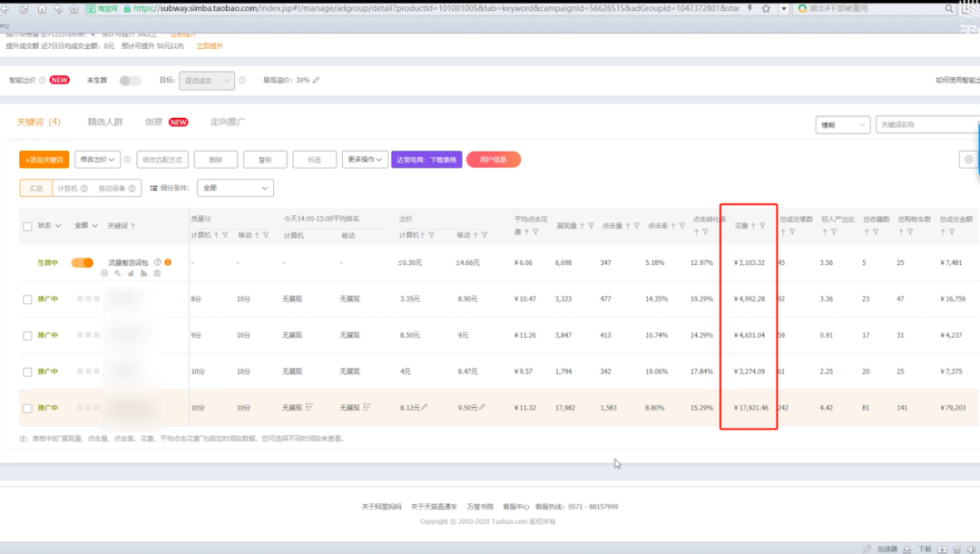
Task: Edit 8.12元 computer bid pencil icon
Action: 425,407
